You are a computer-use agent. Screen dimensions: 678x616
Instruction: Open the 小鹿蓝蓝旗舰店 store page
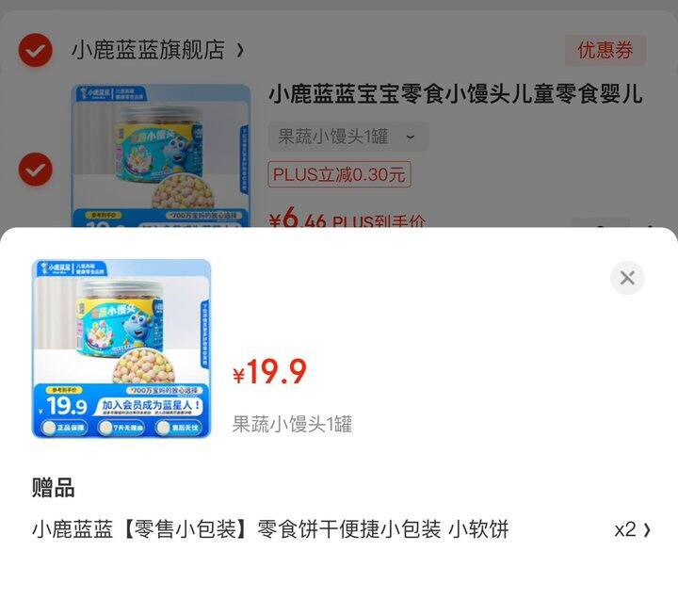pyautogui.click(x=148, y=50)
